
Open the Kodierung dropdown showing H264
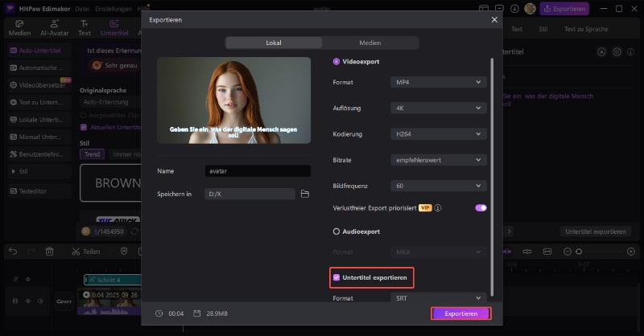439,133
